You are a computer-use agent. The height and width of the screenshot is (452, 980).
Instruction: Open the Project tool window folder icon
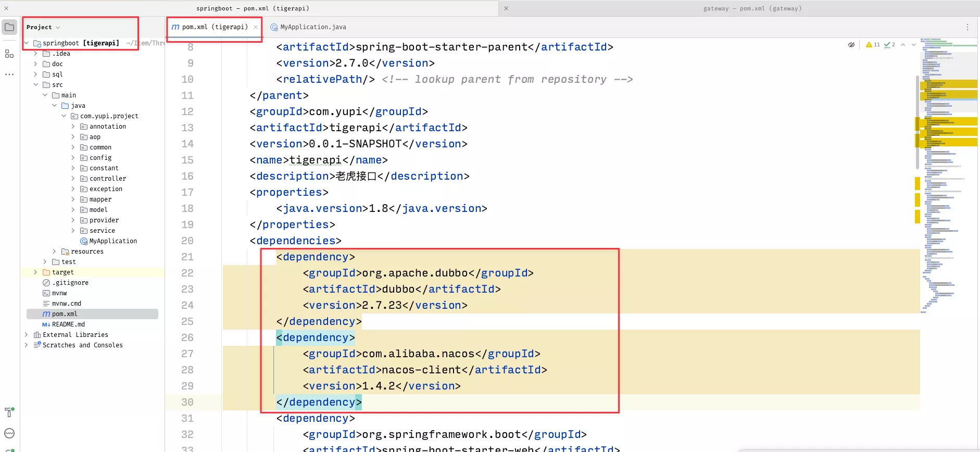pos(9,27)
